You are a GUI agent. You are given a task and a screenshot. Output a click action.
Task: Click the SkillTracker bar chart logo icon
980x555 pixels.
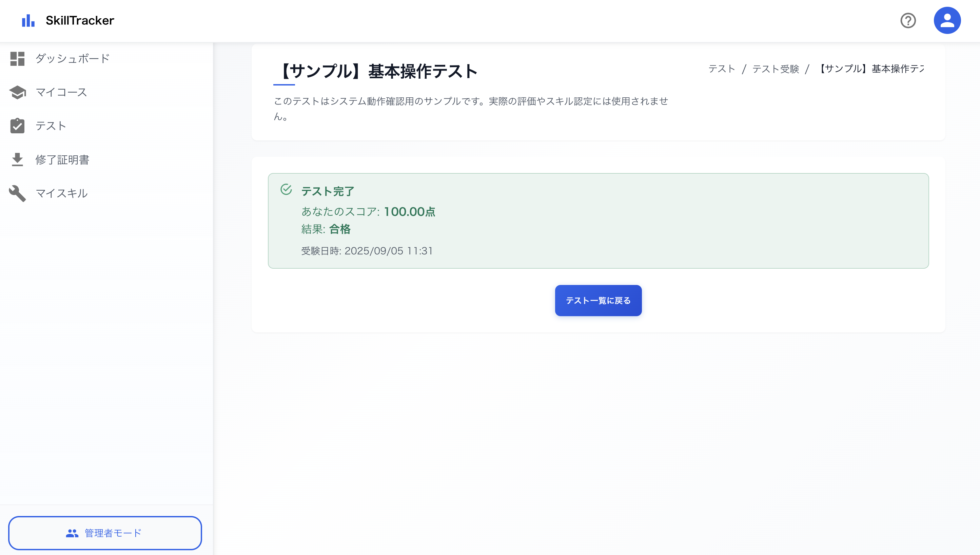[28, 21]
